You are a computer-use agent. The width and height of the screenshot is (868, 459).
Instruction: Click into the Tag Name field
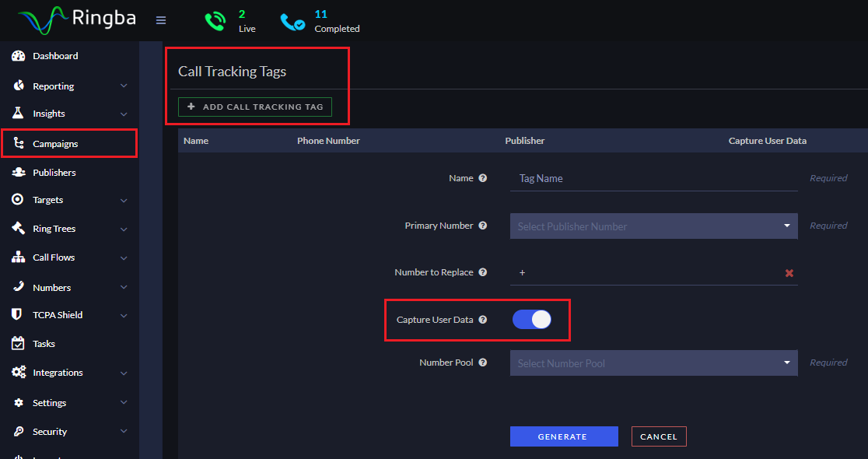[x=654, y=179]
